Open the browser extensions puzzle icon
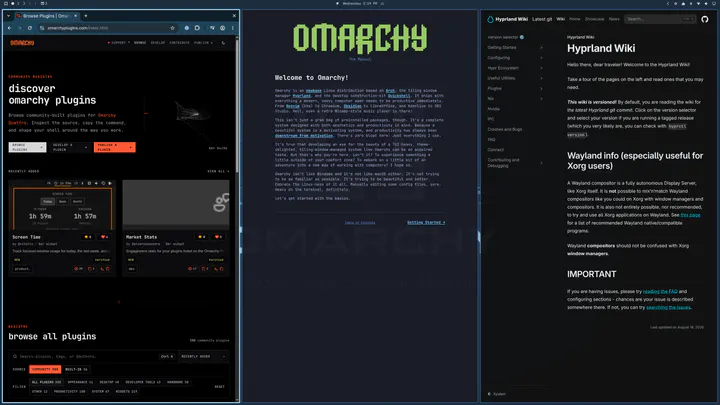The image size is (720, 405). [x=197, y=28]
